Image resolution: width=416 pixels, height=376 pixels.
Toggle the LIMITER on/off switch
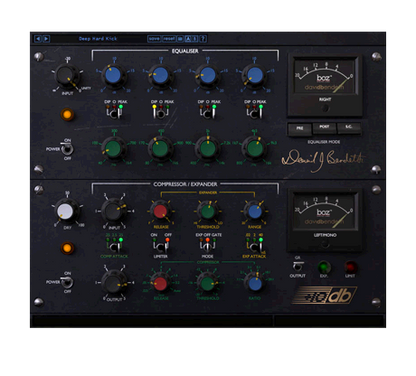tap(161, 247)
